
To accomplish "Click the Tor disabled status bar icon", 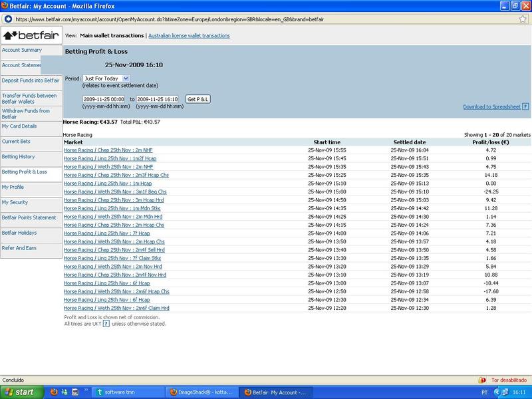I will click(481, 380).
